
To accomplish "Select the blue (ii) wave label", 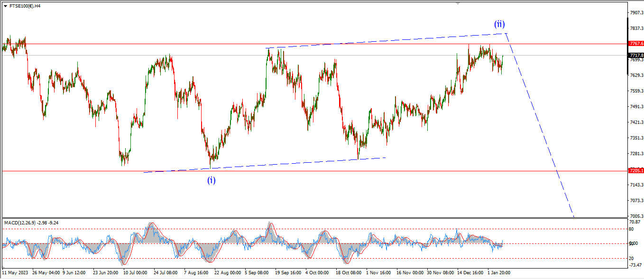I will pyautogui.click(x=499, y=24).
